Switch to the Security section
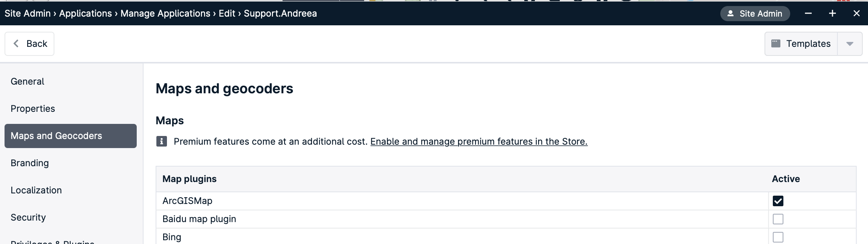 pos(28,218)
